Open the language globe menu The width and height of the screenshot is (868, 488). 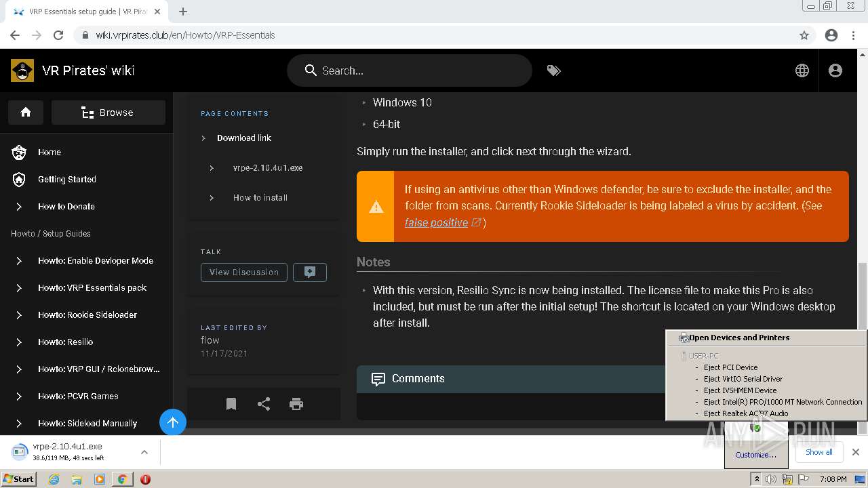coord(802,70)
